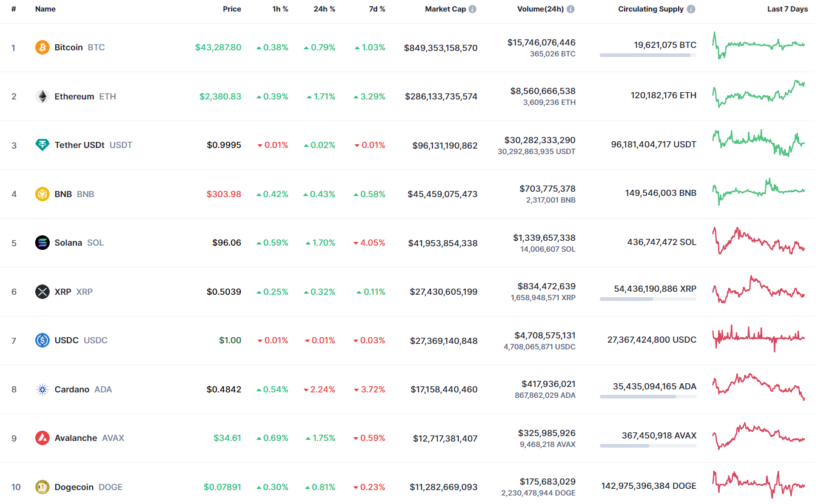The height and width of the screenshot is (504, 818).
Task: Click the Circulating Supply info icon
Action: tap(691, 9)
